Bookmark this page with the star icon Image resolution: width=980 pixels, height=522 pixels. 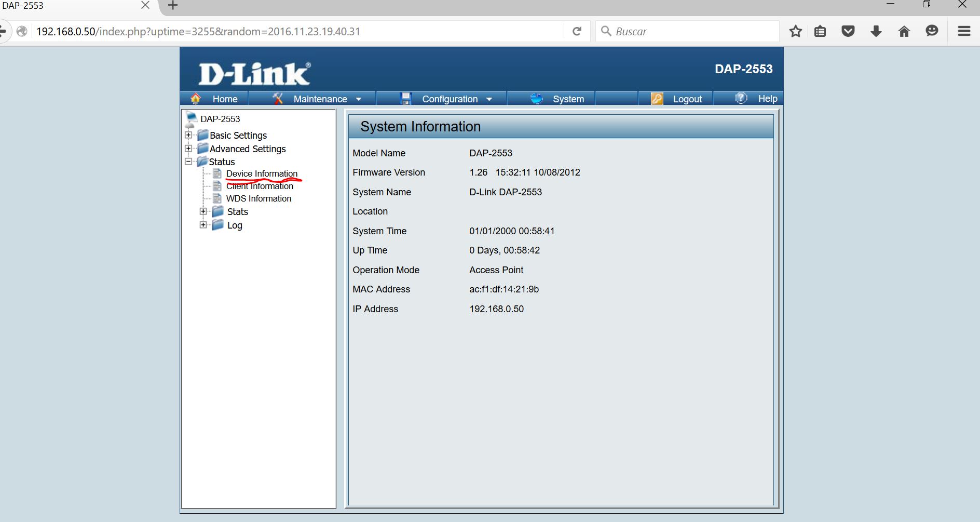pyautogui.click(x=795, y=31)
